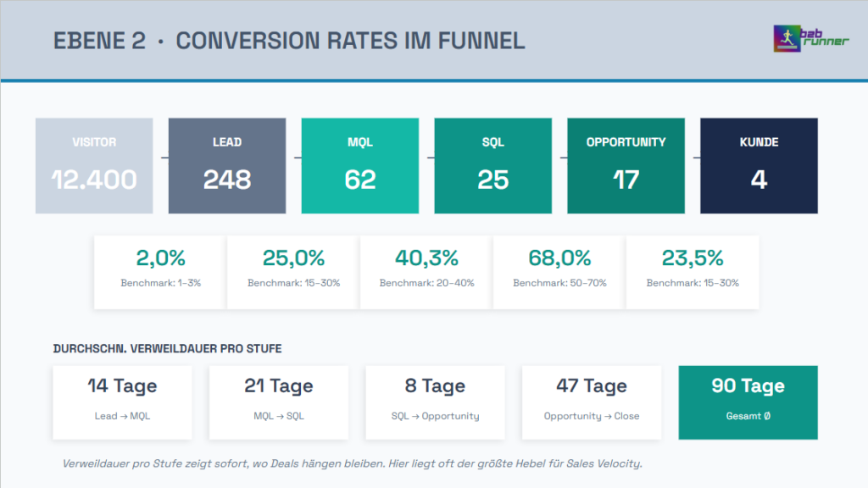Select the LEAD stage showing 248
This screenshot has height=488, width=868.
(x=226, y=165)
